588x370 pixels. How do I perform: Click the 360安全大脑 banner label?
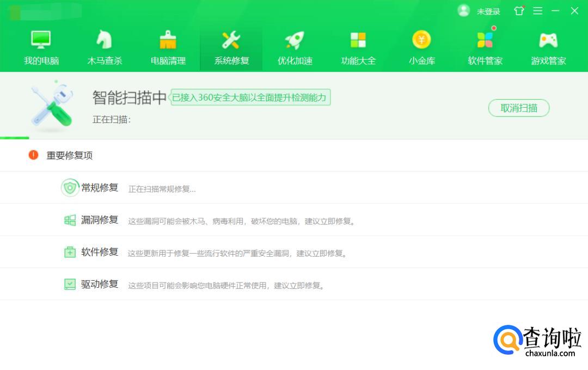(250, 97)
